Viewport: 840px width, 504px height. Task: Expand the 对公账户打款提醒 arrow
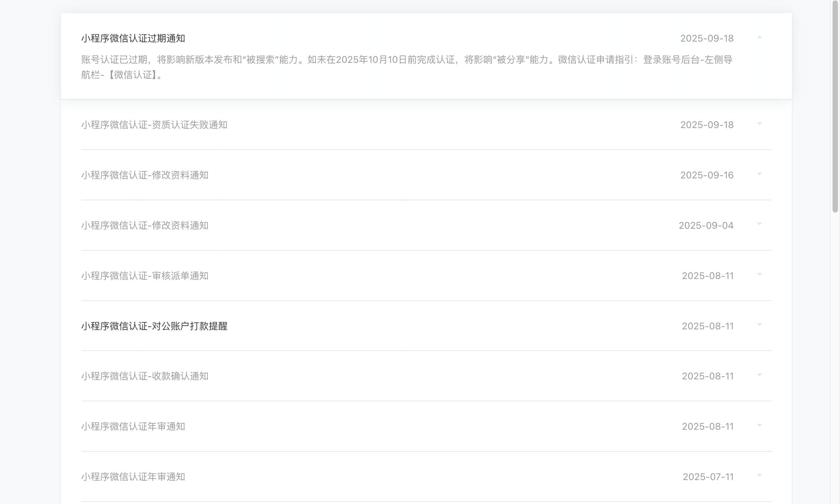[x=759, y=325]
